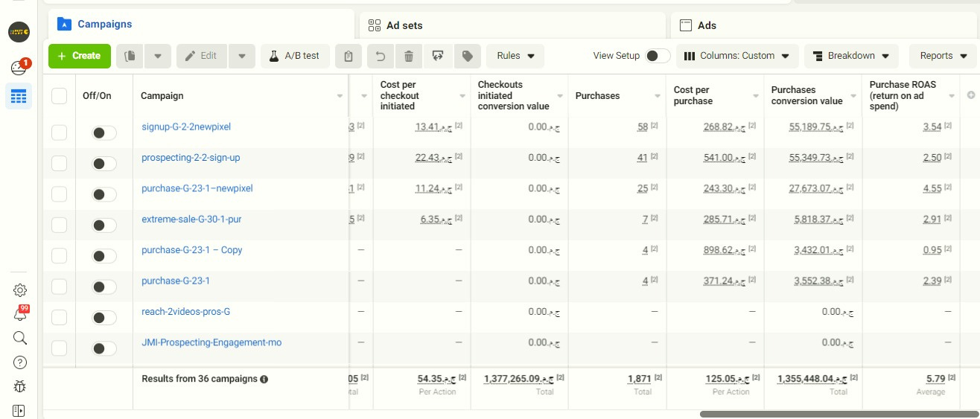Check the box for JMI-Prospecting-Engagement-mo row
The image size is (980, 419).
[60, 348]
